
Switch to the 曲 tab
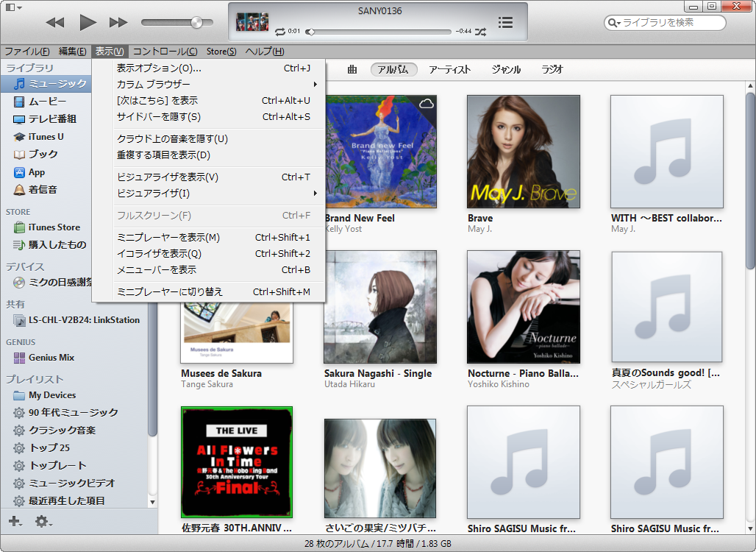tap(352, 69)
